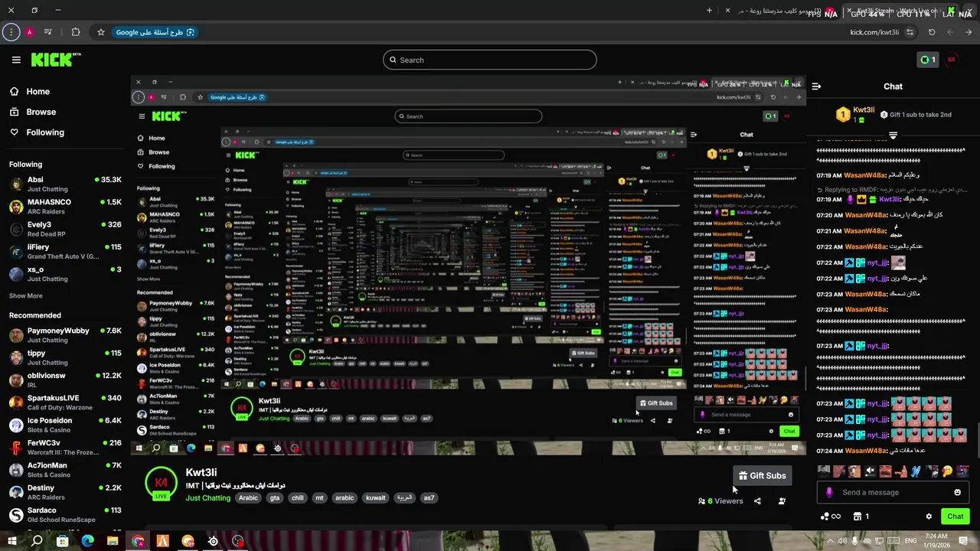Open the emoji picker in chat input
Viewport: 980px width, 551px height.
click(x=957, y=492)
